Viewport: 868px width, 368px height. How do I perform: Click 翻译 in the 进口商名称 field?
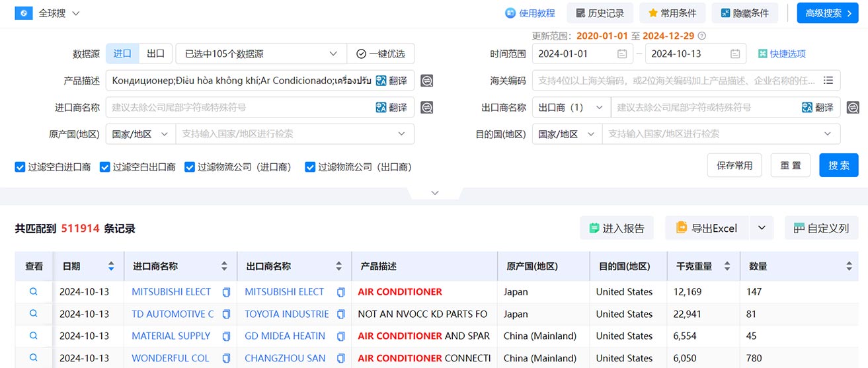click(392, 107)
